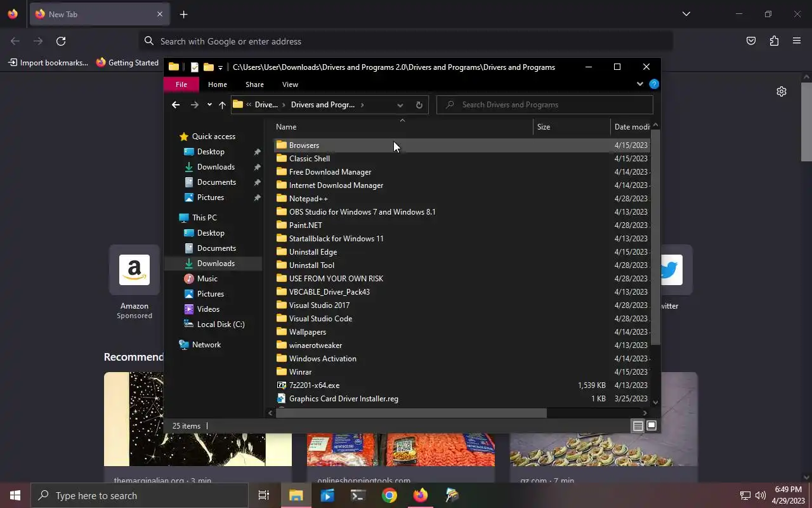Open Getting Started bookmark

click(x=127, y=62)
